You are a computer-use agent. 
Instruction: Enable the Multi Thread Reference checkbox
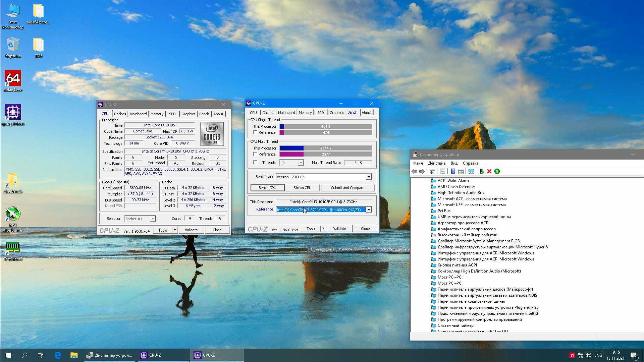255,154
